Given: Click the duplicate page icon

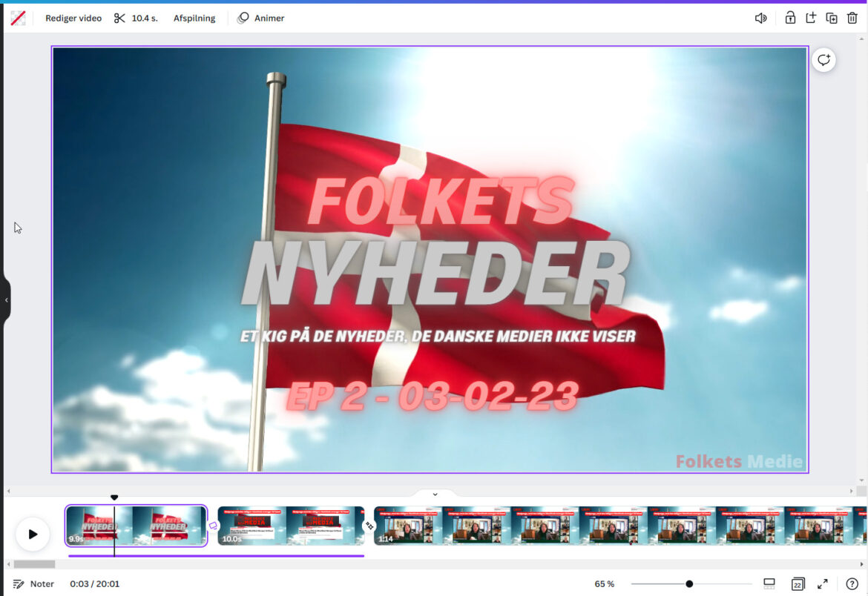Looking at the screenshot, I should [x=832, y=19].
